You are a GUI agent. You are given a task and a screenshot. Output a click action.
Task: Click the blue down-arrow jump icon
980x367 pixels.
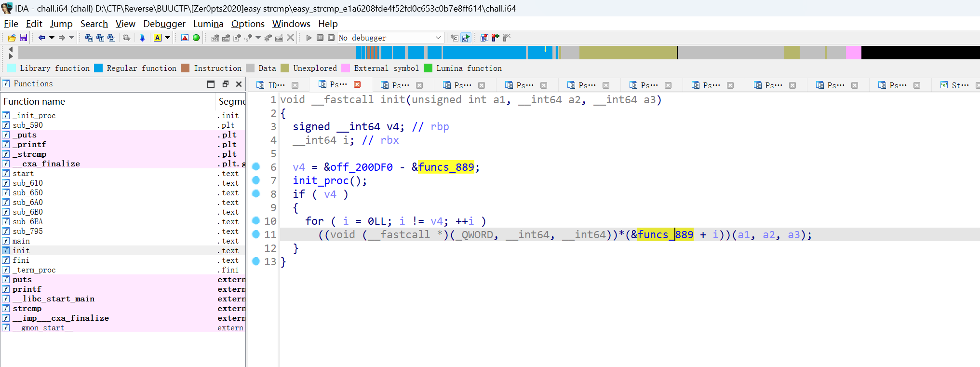pos(142,38)
